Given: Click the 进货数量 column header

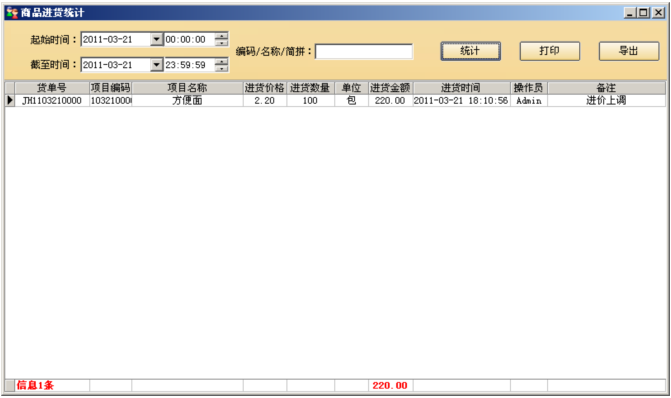Looking at the screenshot, I should [x=311, y=88].
